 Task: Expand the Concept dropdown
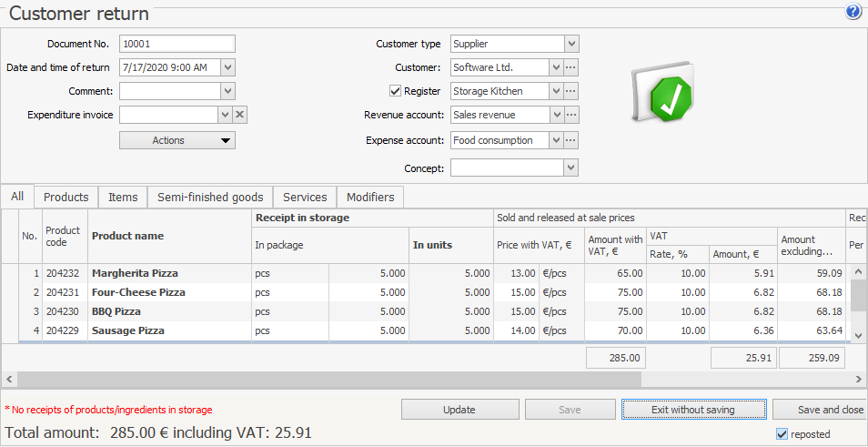[571, 168]
